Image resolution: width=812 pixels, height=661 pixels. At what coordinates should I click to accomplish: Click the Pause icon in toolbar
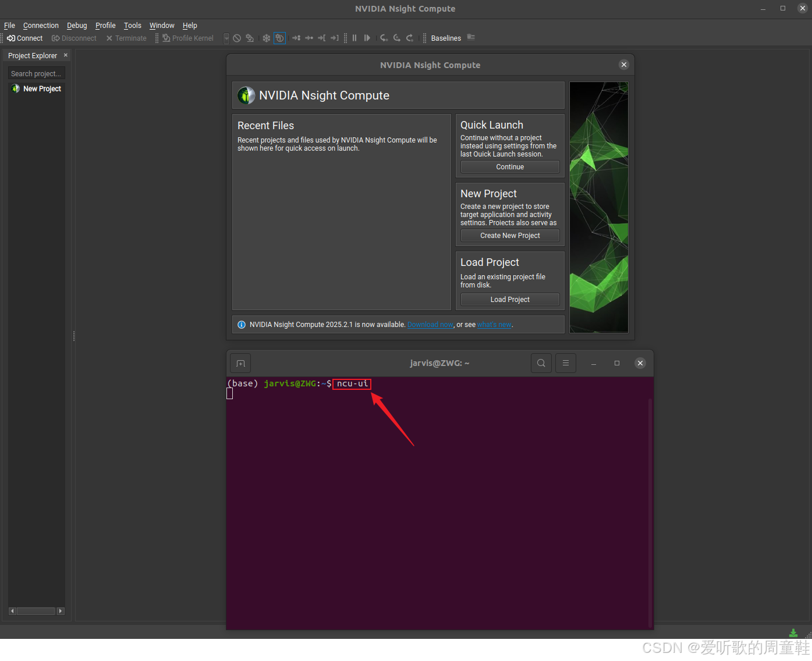(x=354, y=38)
